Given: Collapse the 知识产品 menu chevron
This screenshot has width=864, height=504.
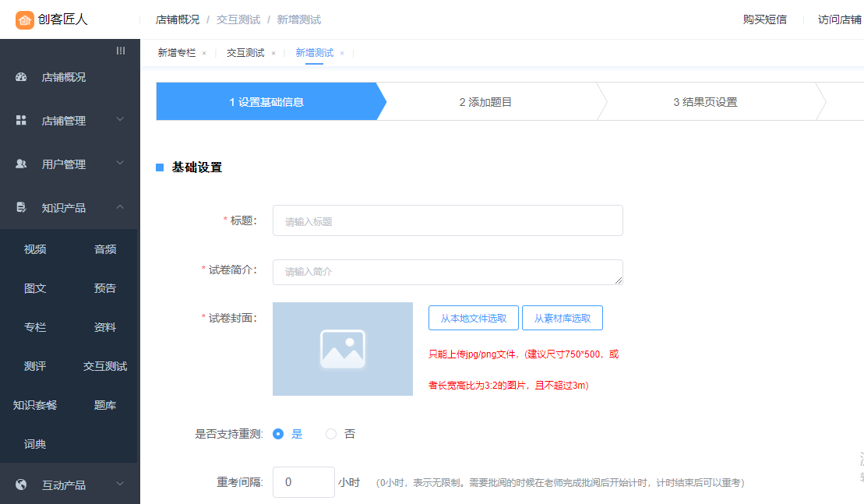Looking at the screenshot, I should [x=120, y=207].
